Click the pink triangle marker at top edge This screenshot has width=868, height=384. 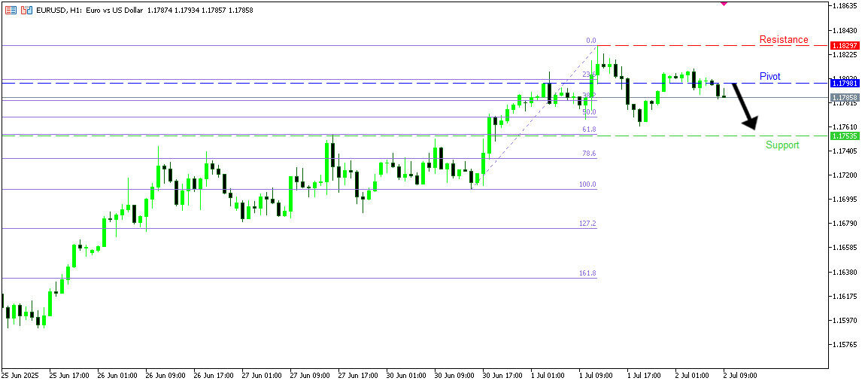pyautogui.click(x=724, y=3)
